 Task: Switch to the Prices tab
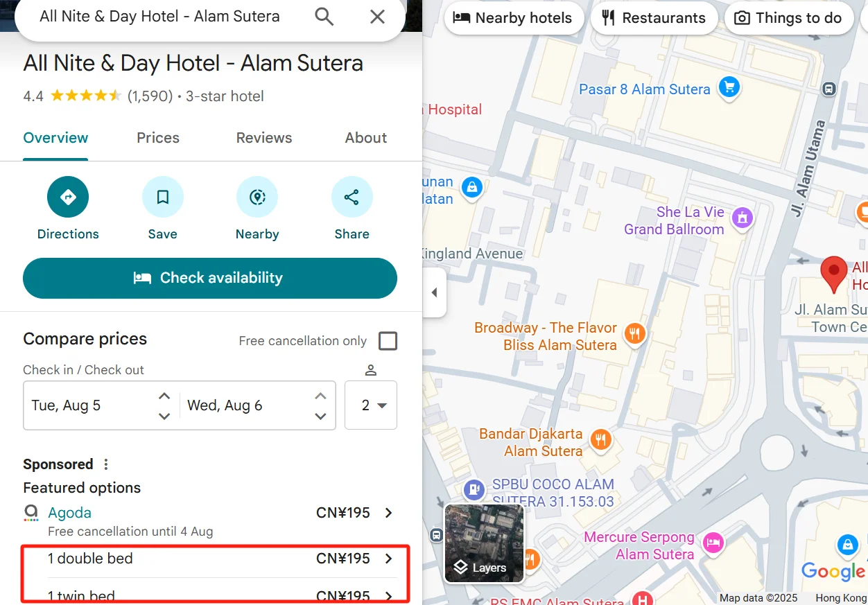157,138
